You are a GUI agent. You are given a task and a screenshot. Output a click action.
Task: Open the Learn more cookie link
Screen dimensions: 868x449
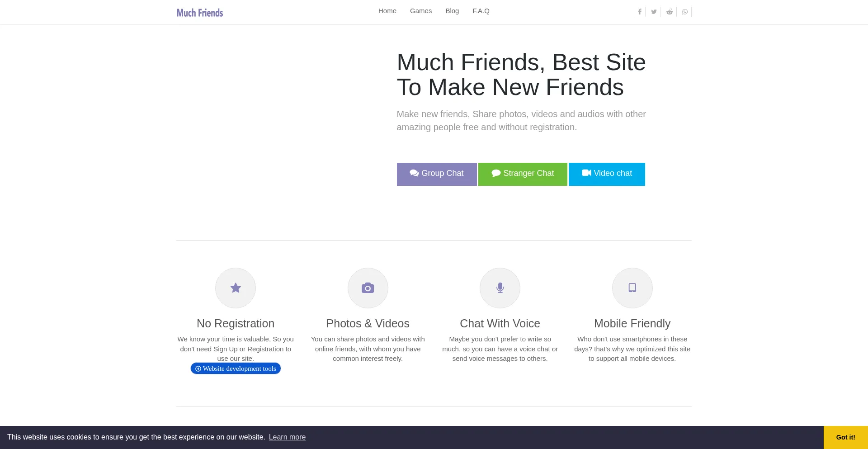(x=287, y=437)
